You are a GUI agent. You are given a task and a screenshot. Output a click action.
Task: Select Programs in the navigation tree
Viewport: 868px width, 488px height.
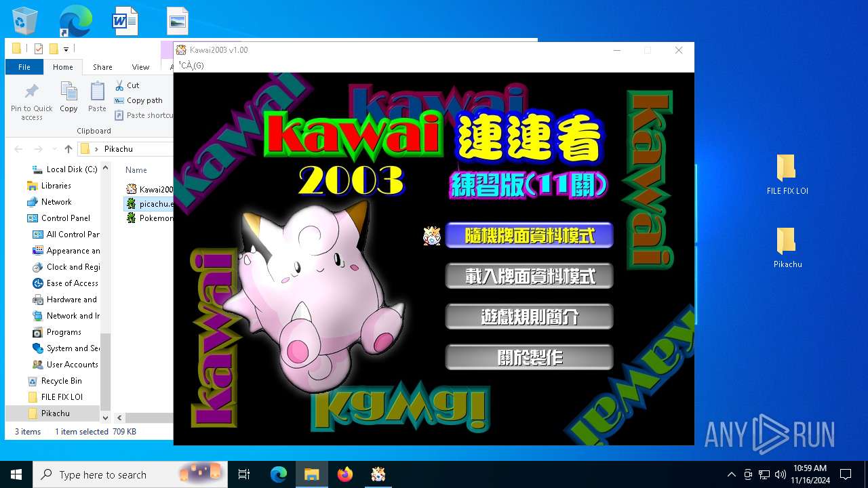pyautogui.click(x=57, y=332)
